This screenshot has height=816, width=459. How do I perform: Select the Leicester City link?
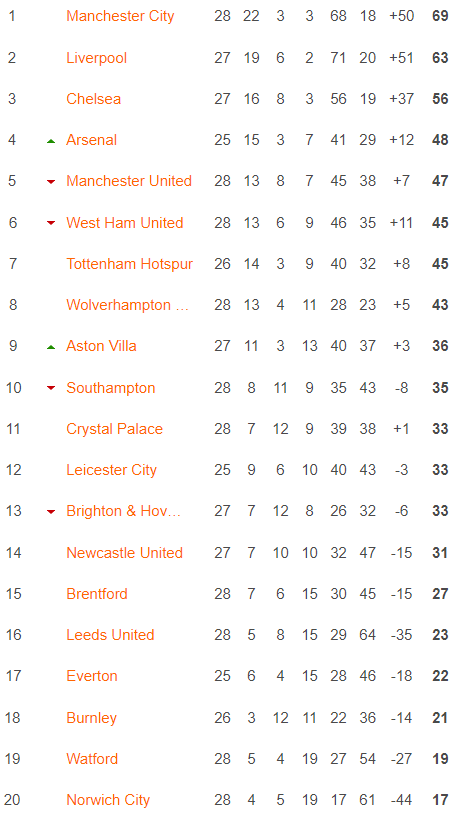pyautogui.click(x=111, y=470)
